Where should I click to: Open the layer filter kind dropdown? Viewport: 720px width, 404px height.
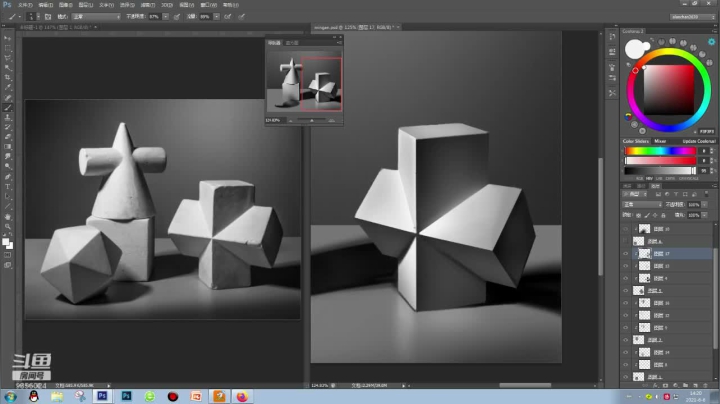[x=635, y=194]
